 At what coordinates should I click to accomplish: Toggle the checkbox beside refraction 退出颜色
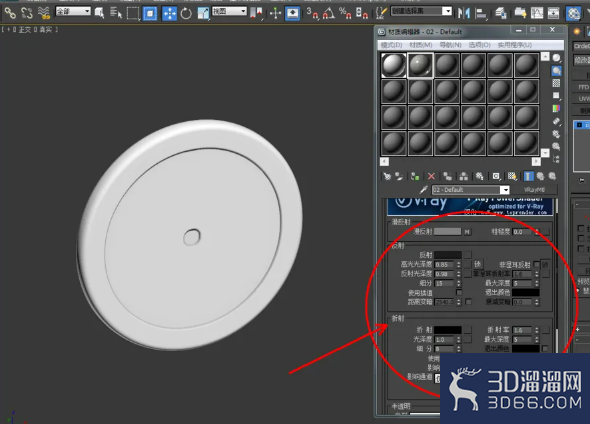point(545,348)
